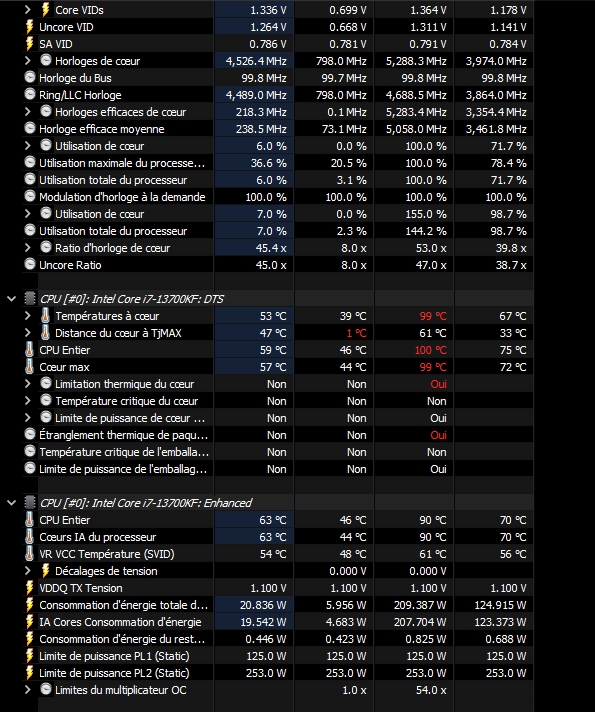Click the thermometer icon beside Cœur max
The width and height of the screenshot is (595, 712).
pyautogui.click(x=30, y=366)
